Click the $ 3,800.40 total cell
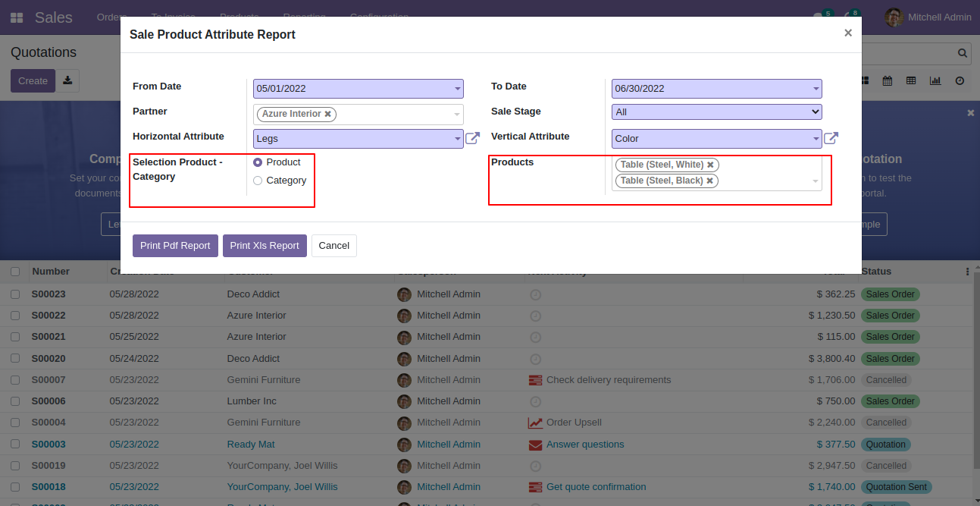This screenshot has height=506, width=980. click(x=831, y=358)
